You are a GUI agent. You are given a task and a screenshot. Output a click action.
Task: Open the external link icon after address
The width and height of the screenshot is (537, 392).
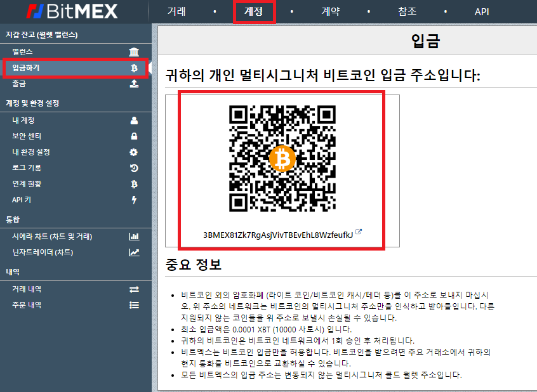(358, 232)
